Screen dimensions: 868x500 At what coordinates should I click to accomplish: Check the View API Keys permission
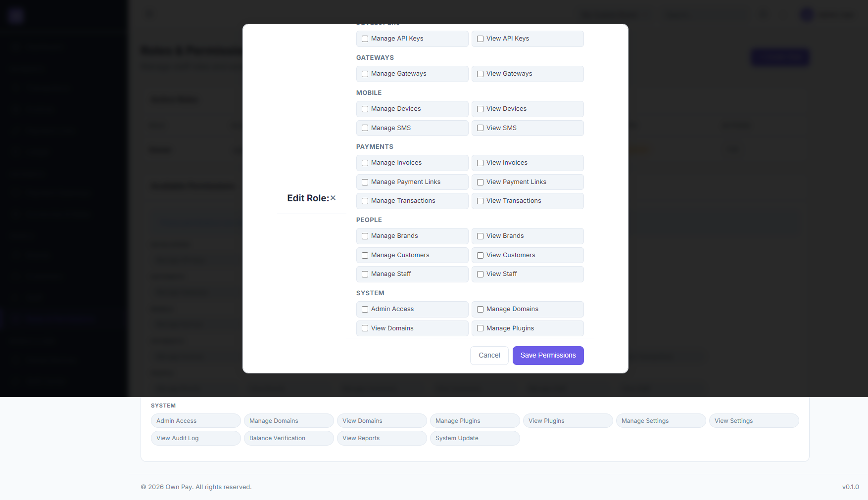(x=480, y=39)
